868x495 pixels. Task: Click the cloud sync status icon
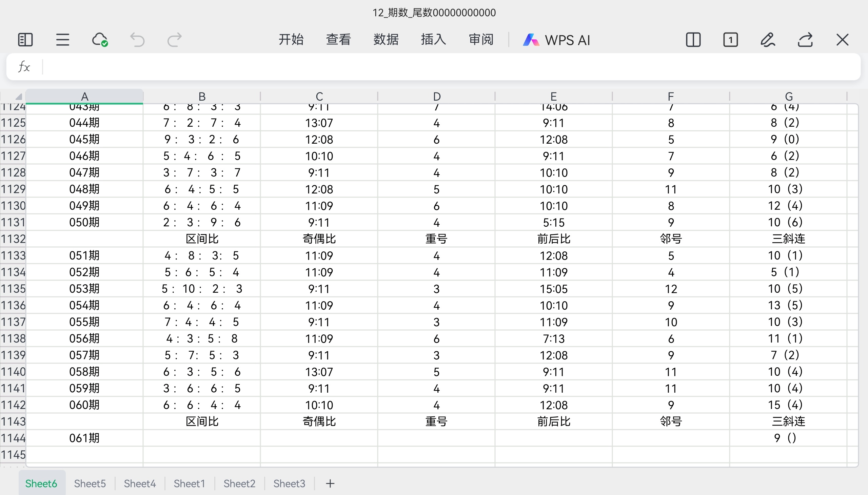pyautogui.click(x=100, y=40)
